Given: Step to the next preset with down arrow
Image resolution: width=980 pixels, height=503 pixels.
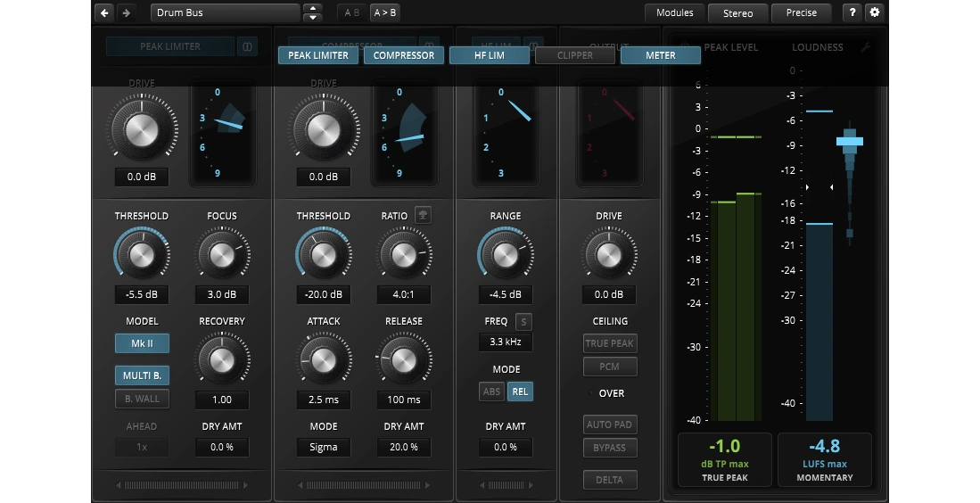Looking at the screenshot, I should click(x=312, y=18).
